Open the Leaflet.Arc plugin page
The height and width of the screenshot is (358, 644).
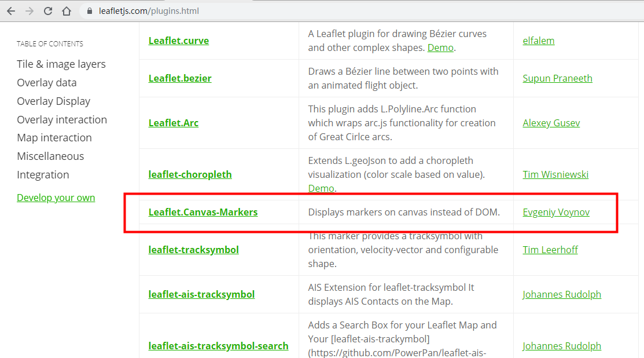pyautogui.click(x=173, y=123)
